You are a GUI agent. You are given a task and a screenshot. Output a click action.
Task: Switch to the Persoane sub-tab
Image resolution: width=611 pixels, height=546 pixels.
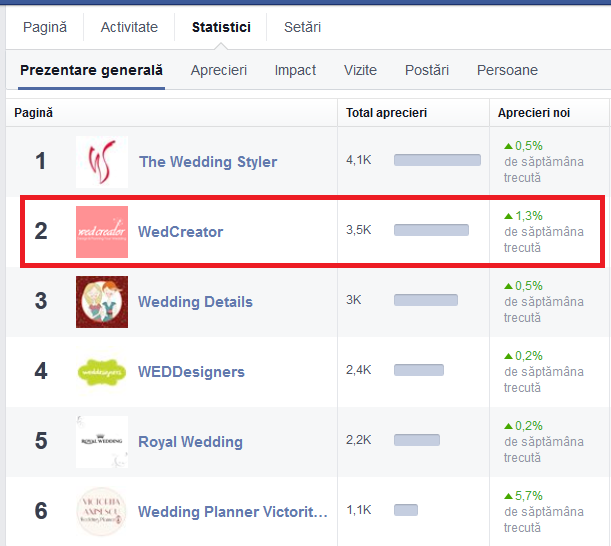pos(507,70)
